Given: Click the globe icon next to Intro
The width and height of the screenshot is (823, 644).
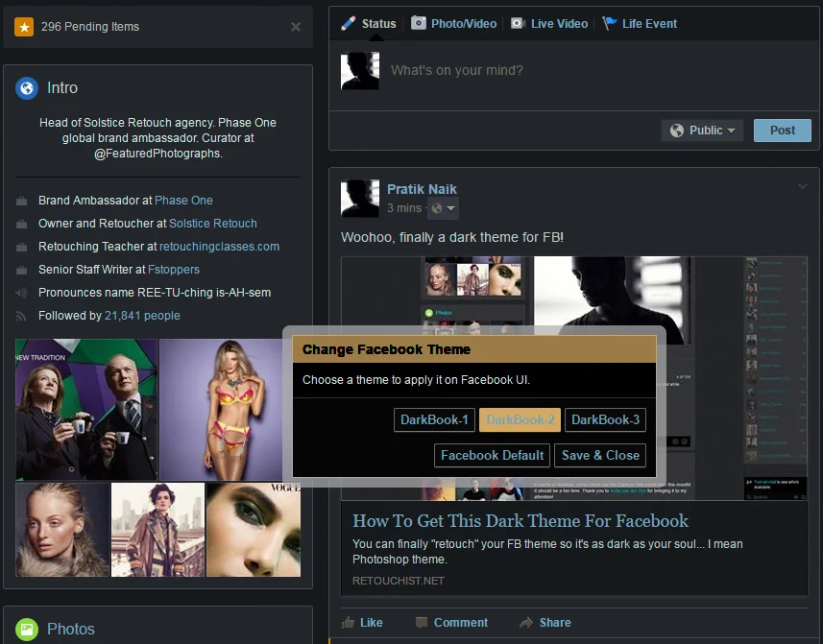Looking at the screenshot, I should [x=27, y=88].
